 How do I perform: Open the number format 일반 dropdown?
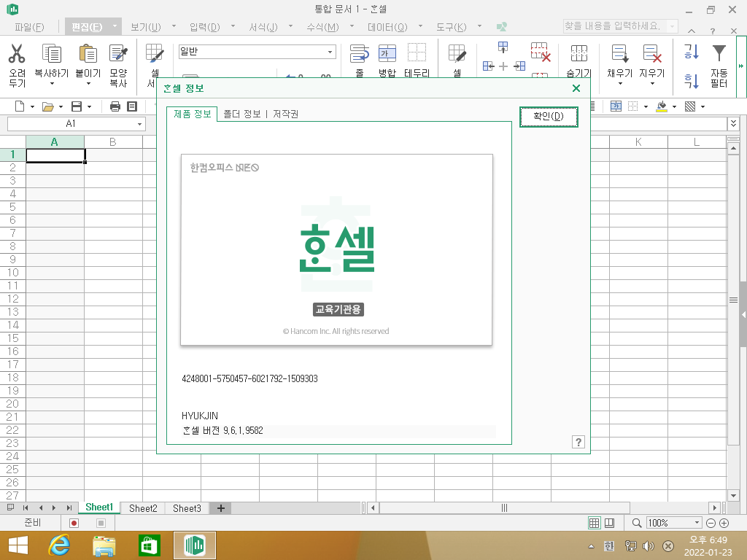click(x=330, y=52)
